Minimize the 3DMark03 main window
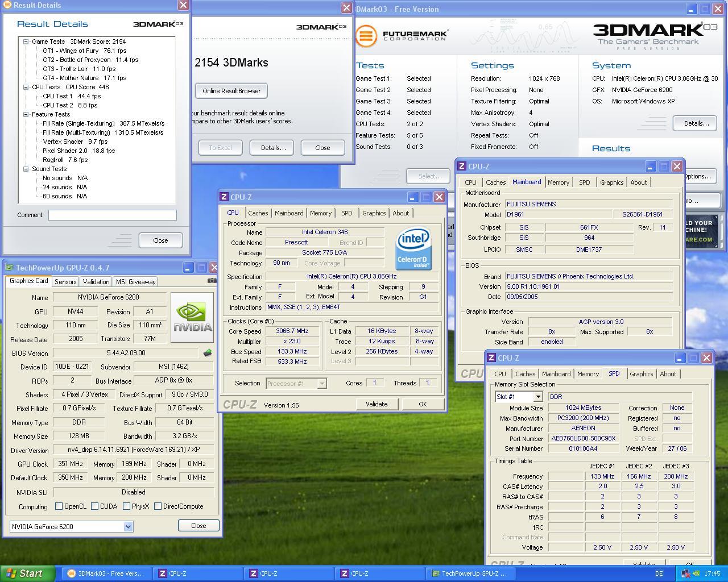 [x=691, y=9]
